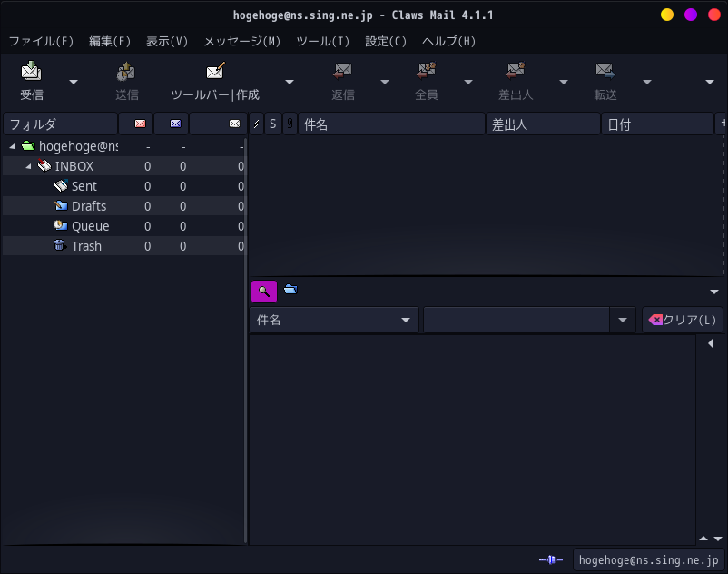The height and width of the screenshot is (574, 728).
Task: Open the 設定(C) menu
Action: pyautogui.click(x=386, y=42)
